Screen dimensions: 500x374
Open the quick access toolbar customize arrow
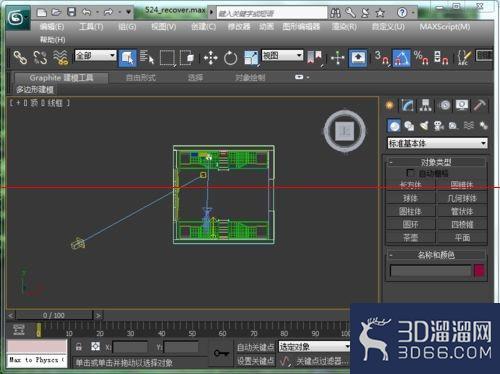click(129, 13)
